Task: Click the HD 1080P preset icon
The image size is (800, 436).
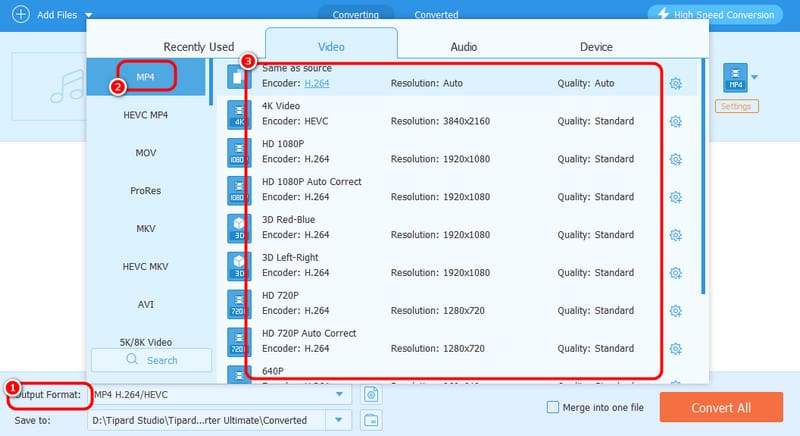Action: [x=239, y=152]
